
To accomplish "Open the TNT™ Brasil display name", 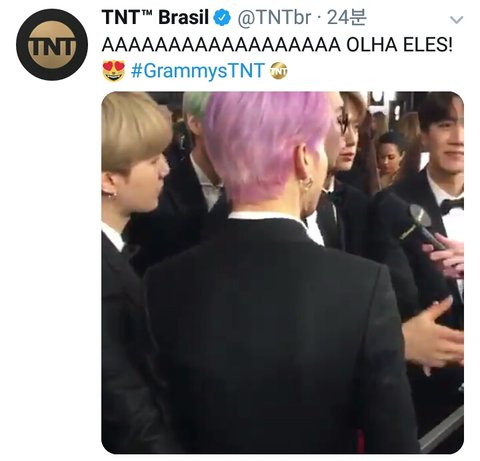I will pyautogui.click(x=155, y=17).
